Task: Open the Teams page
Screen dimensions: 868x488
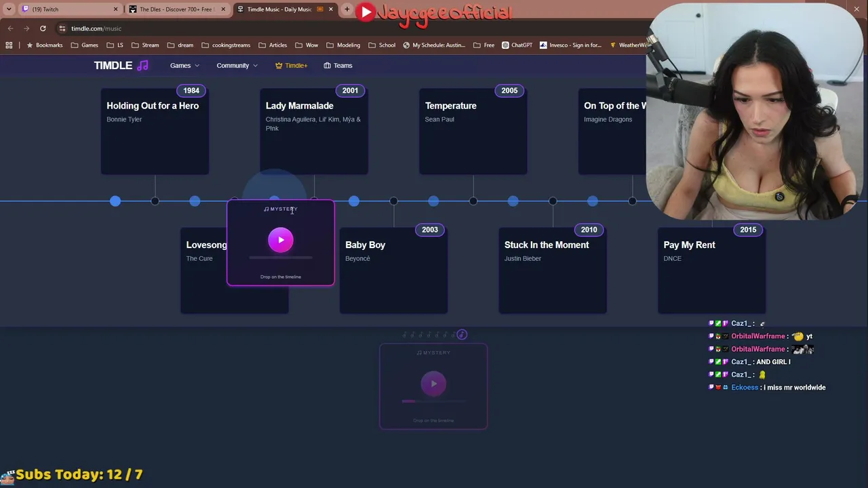Action: (x=338, y=65)
